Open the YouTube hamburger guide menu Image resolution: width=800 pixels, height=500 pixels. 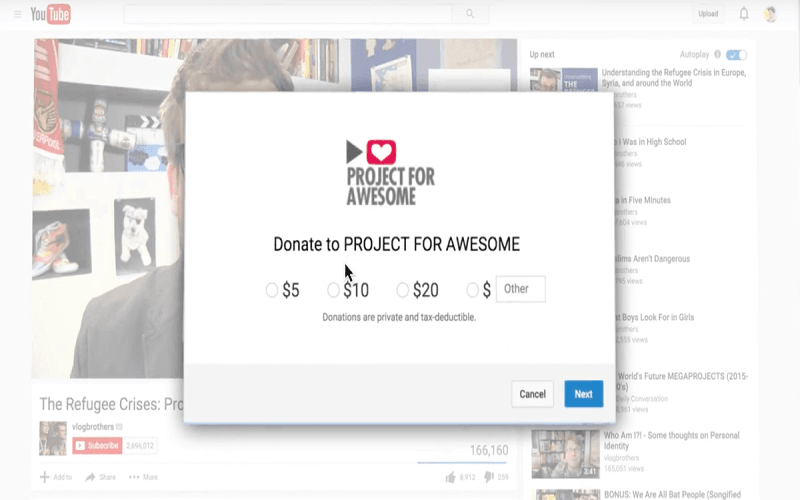tap(17, 14)
